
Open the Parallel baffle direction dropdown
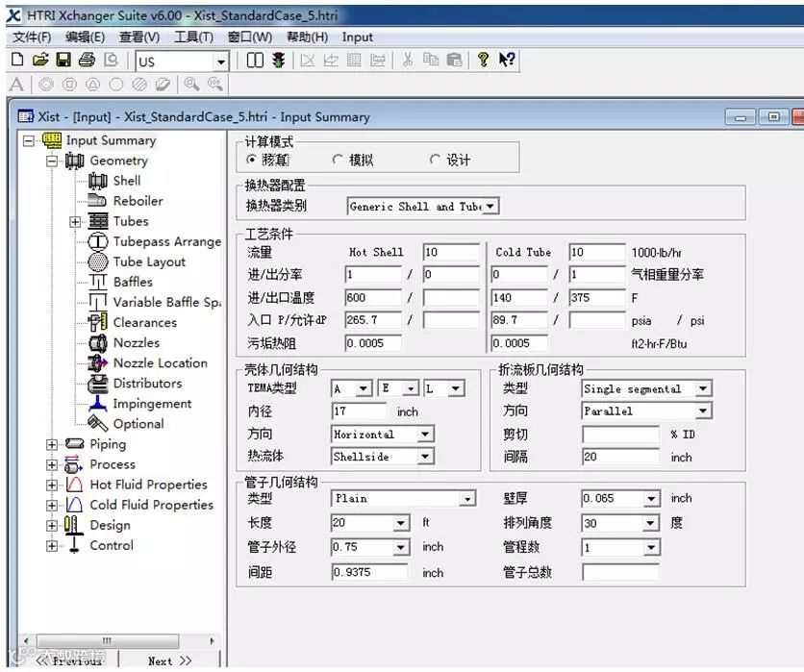(x=703, y=411)
